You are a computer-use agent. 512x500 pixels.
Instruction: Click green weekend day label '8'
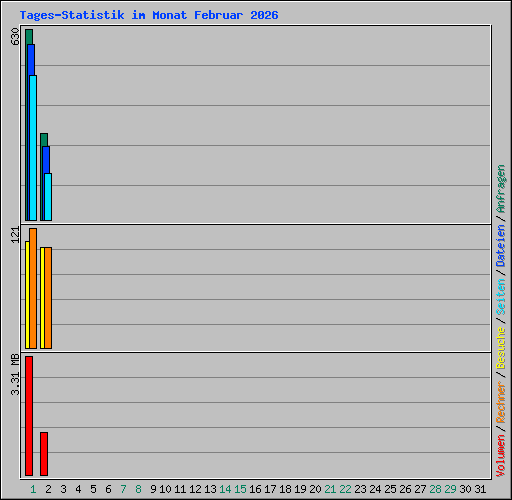click(x=138, y=489)
